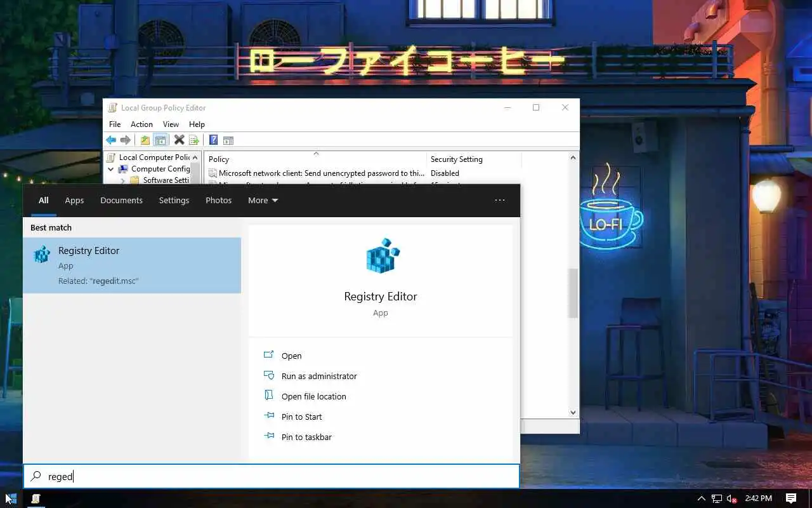Screen dimensions: 812x508
Task: Open the Help menu
Action: tap(197, 124)
